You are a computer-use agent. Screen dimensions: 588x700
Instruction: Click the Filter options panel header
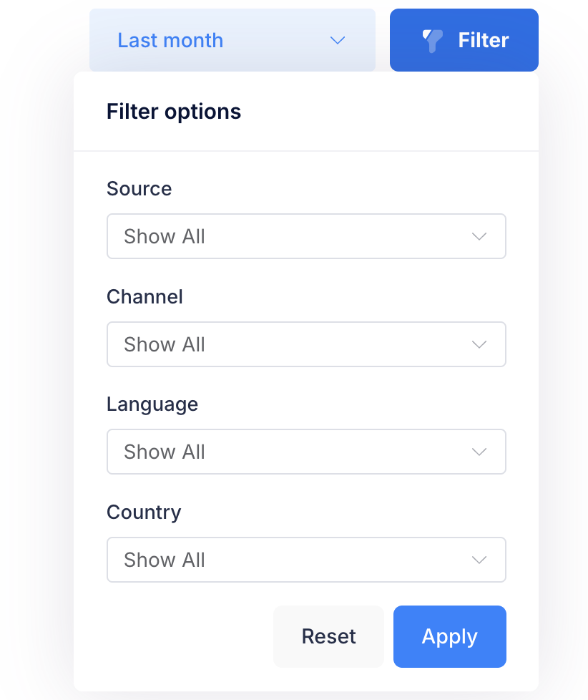pos(174,111)
